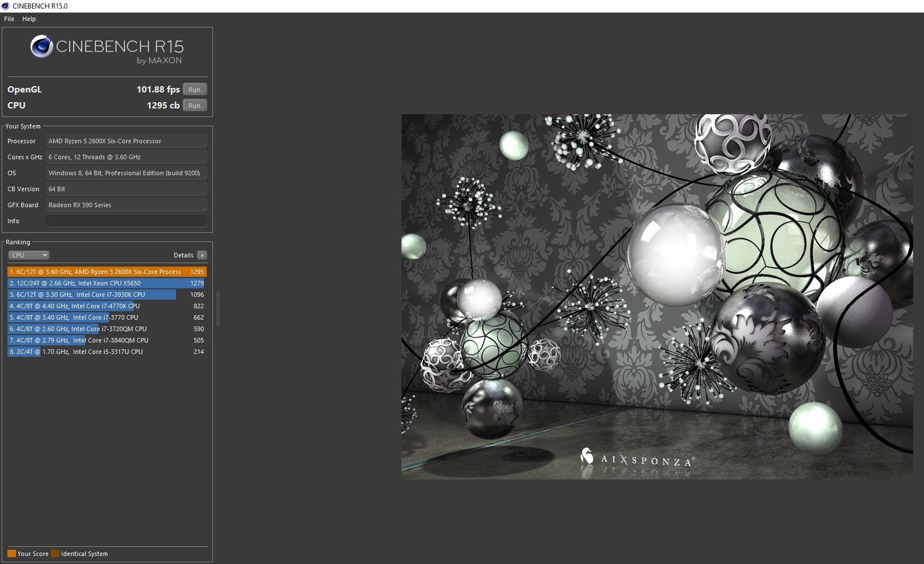Click the Cinebench app icon in title bar
Viewport: 924px width, 564px height.
pyautogui.click(x=6, y=6)
